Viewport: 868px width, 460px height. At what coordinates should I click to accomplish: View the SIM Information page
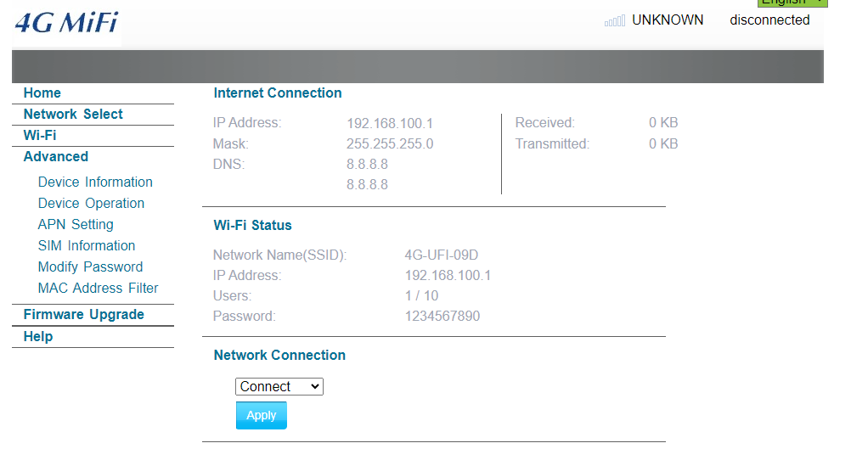pyautogui.click(x=87, y=246)
